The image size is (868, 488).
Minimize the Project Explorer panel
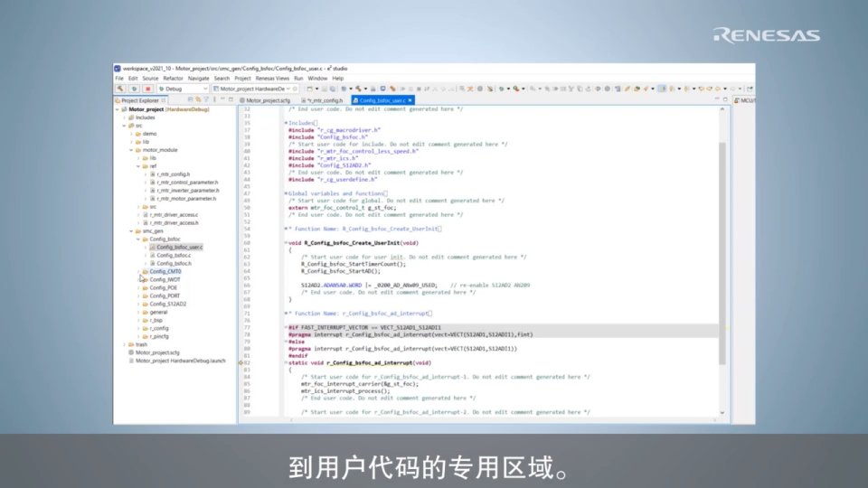(x=222, y=99)
